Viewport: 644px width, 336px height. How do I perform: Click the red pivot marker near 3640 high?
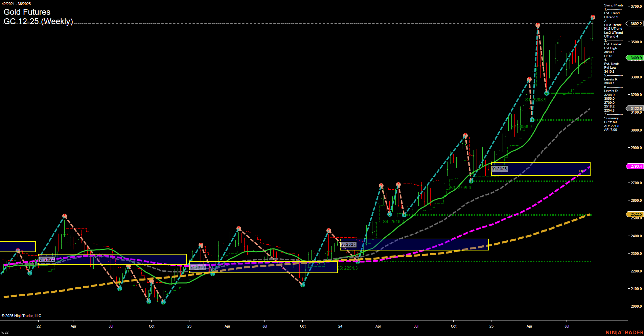point(538,24)
